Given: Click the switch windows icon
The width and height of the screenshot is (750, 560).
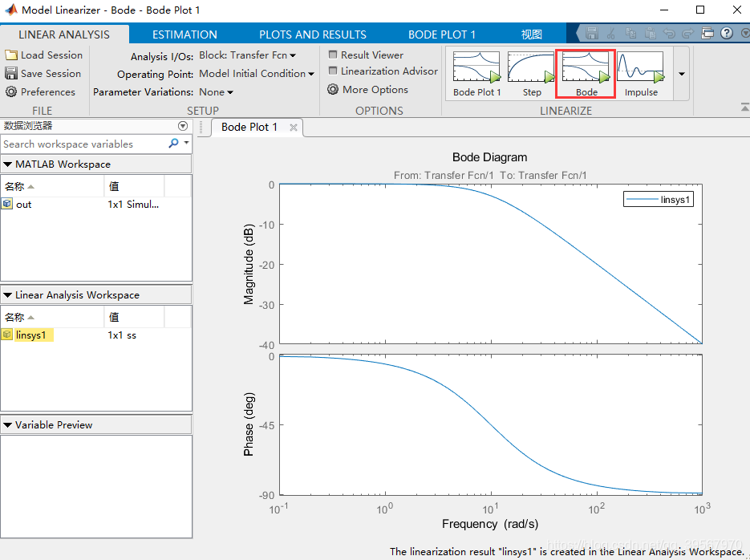Looking at the screenshot, I should point(707,34).
